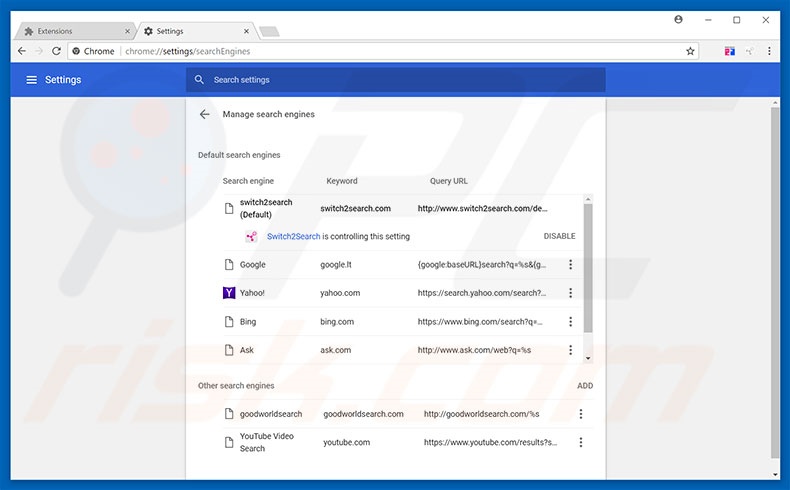Click the page vertical scrollbar thumb
The height and width of the screenshot is (490, 790).
click(x=775, y=282)
